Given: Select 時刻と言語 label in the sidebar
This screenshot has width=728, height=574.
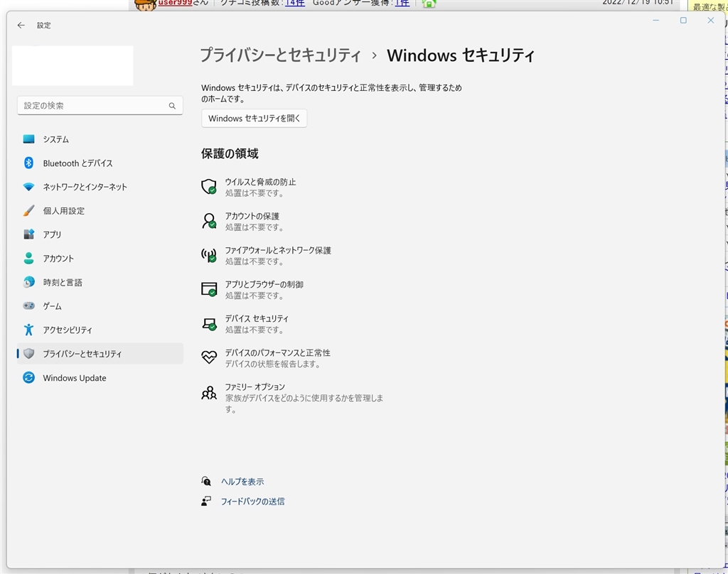Looking at the screenshot, I should pos(63,282).
